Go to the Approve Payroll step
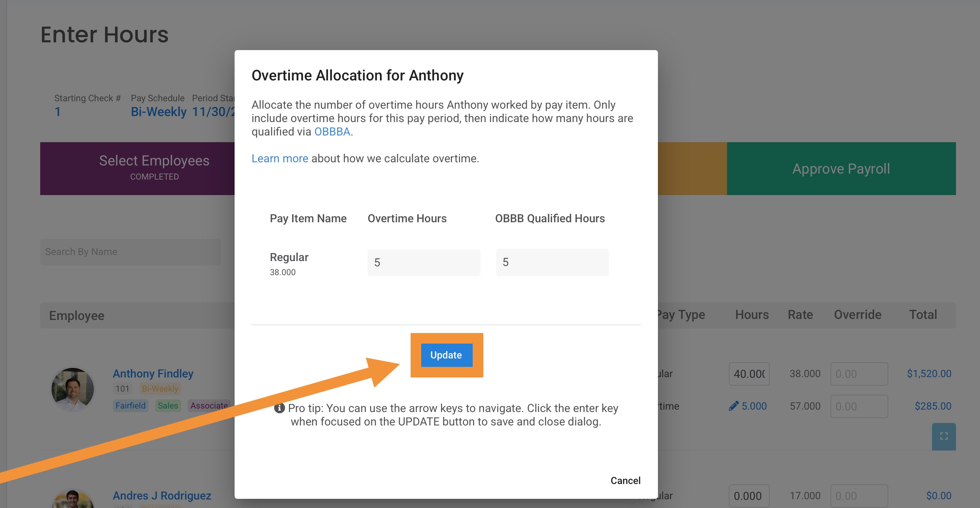This screenshot has height=508, width=980. click(841, 168)
